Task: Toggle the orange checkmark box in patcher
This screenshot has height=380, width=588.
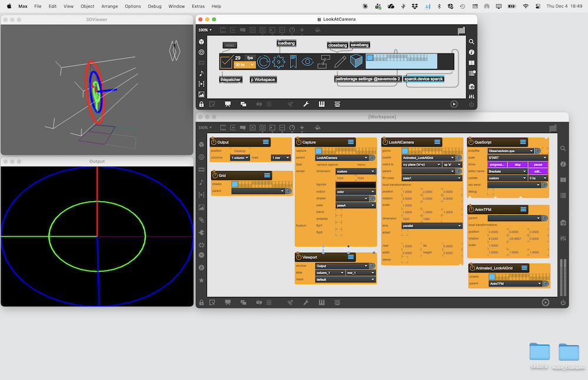Action: point(226,61)
